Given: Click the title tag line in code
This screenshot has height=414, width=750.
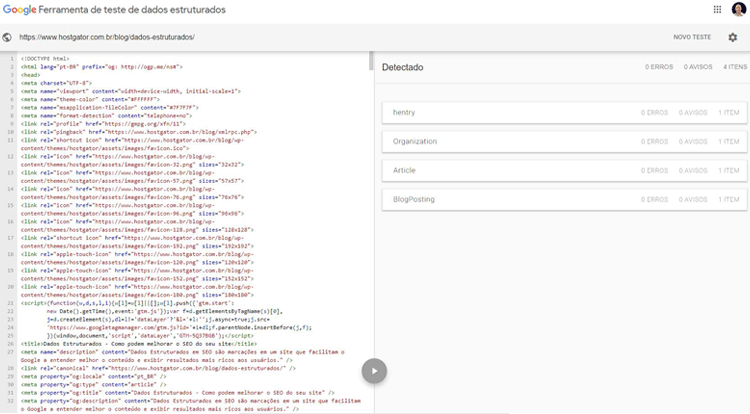Looking at the screenshot, I should pyautogui.click(x=139, y=344).
